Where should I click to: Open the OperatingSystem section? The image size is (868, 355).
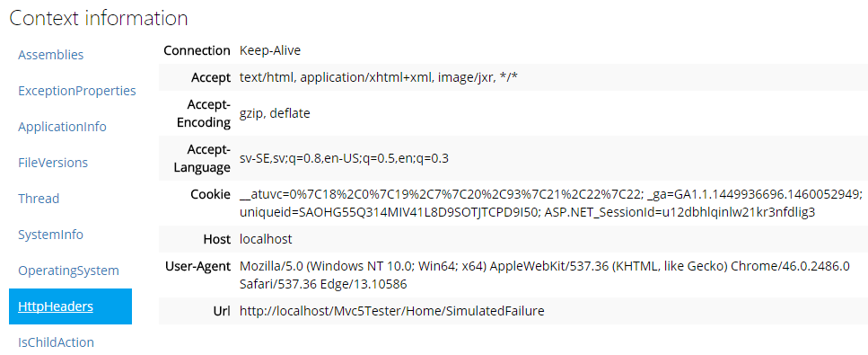pyautogui.click(x=68, y=271)
